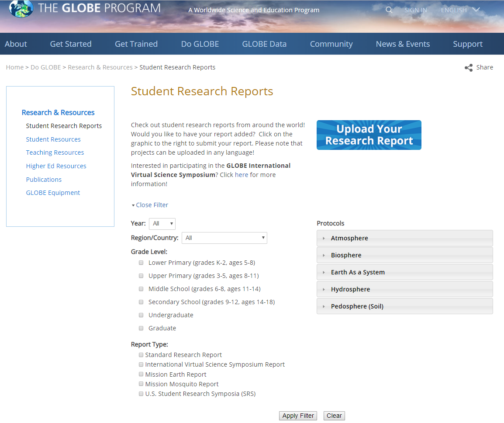The image size is (504, 423).
Task: Click the Clear button
Action: point(334,416)
